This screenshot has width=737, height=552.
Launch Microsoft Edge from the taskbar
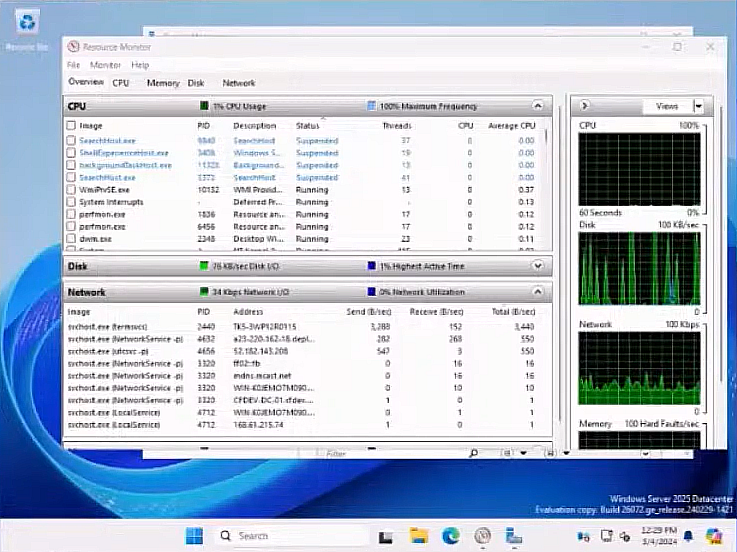pos(449,535)
